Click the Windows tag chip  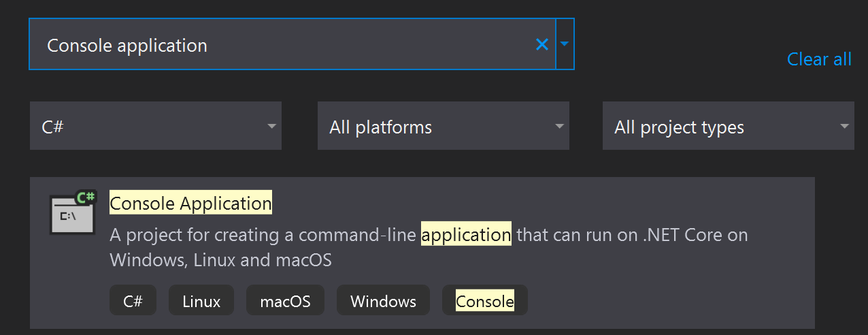pos(383,300)
